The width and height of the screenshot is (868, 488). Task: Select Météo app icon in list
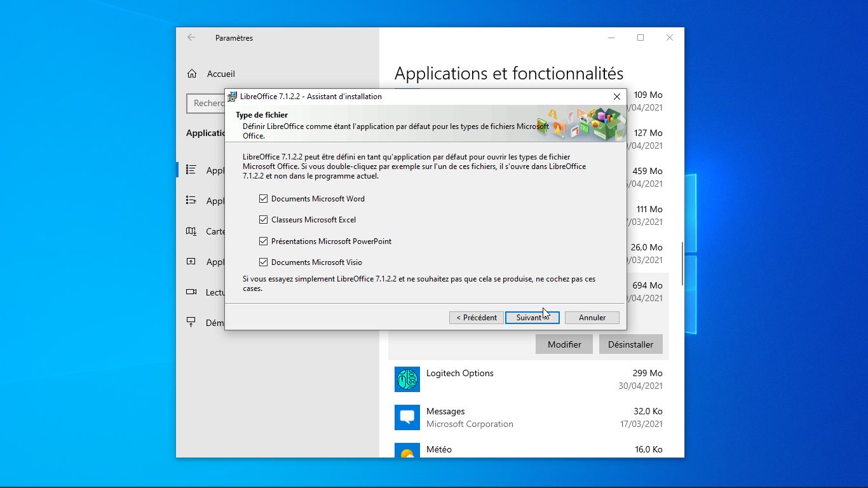click(407, 450)
